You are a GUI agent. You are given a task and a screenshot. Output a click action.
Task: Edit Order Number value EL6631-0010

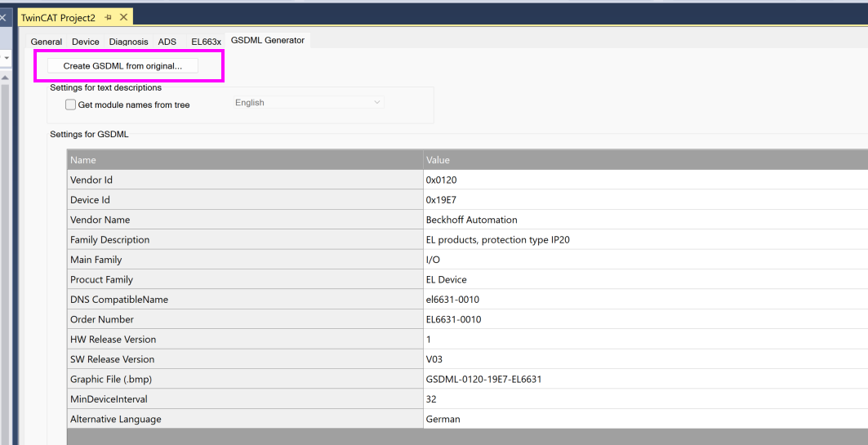(x=645, y=319)
